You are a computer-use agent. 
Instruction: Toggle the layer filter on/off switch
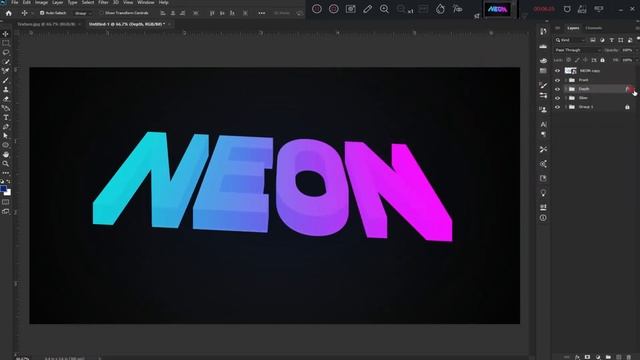pyautogui.click(x=638, y=39)
